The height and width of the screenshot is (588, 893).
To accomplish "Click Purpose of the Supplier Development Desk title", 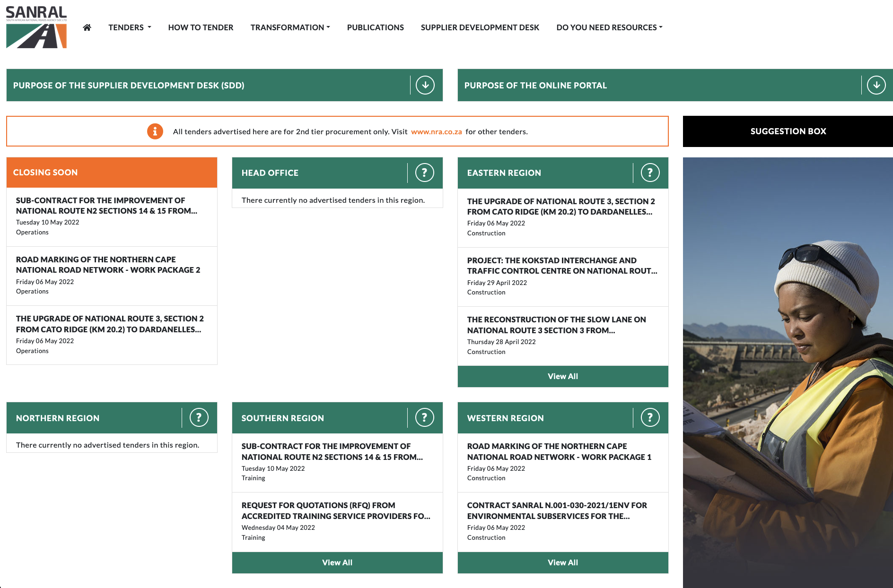I will pos(129,86).
